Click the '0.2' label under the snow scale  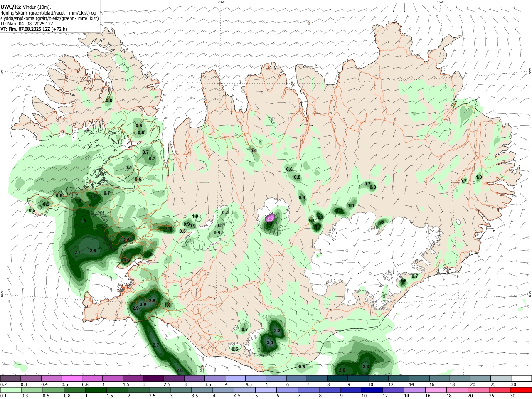click(x=3, y=384)
